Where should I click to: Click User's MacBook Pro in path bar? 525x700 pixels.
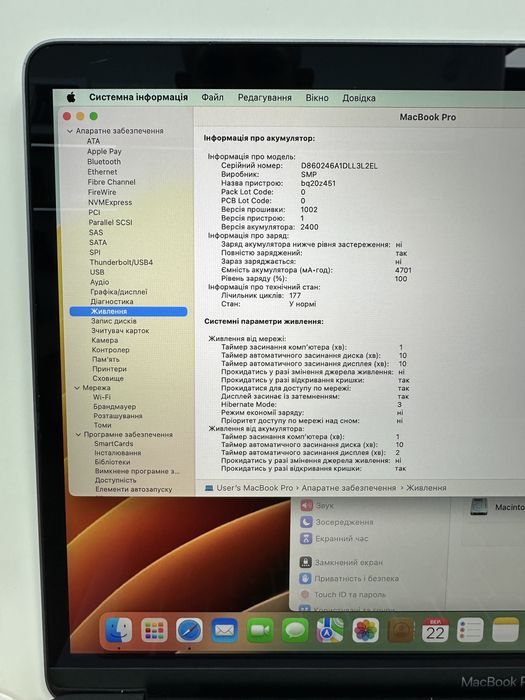click(x=254, y=488)
